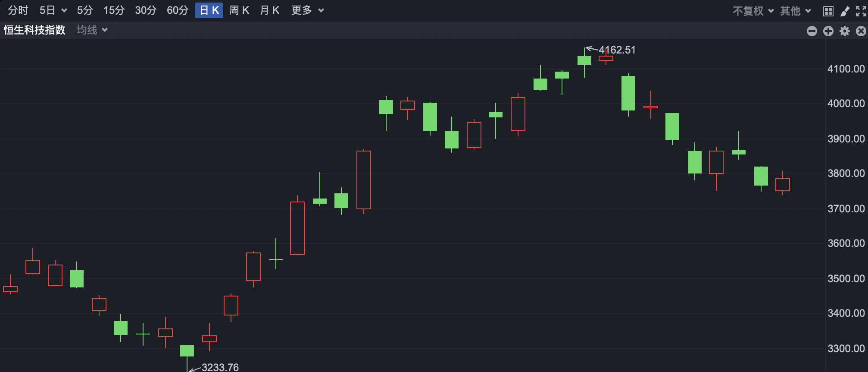The image size is (868, 372).
Task: Select the 60分 sixty-minute tab
Action: (177, 10)
